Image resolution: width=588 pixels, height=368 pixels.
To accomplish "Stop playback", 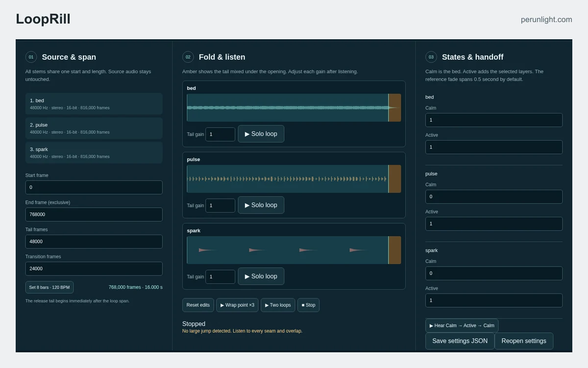I will click(309, 305).
